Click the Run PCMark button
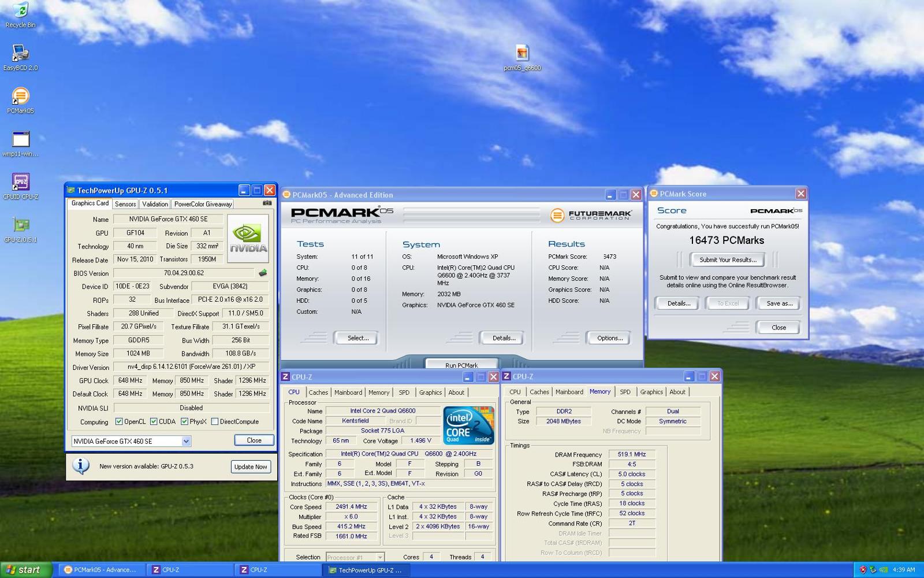The width and height of the screenshot is (924, 578). 461,364
